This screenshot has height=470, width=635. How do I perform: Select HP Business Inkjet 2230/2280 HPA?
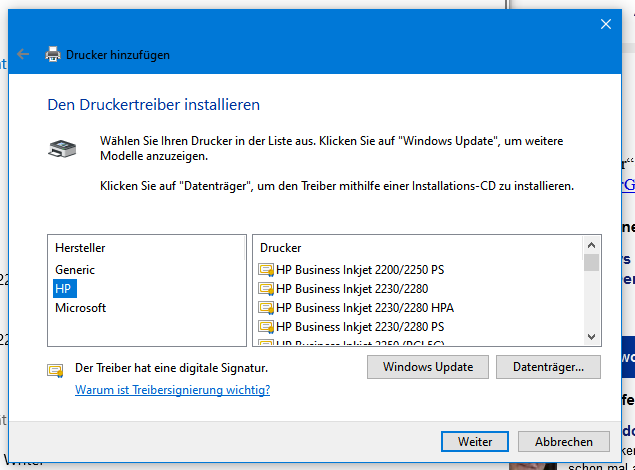point(365,308)
